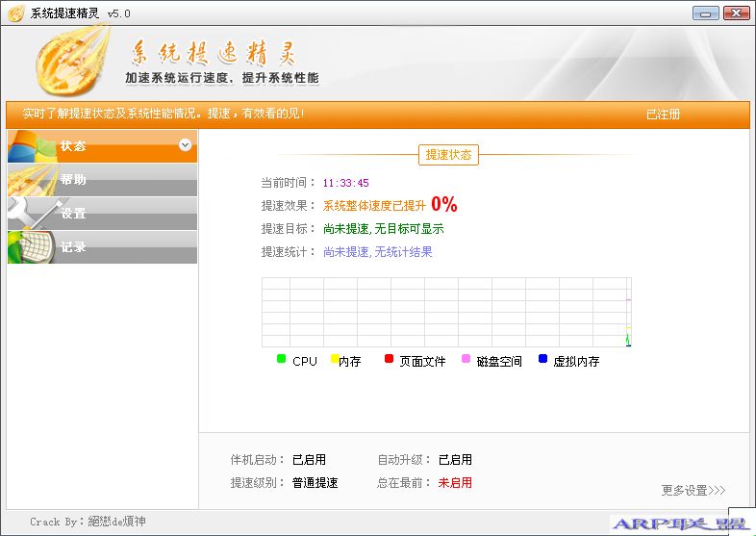The height and width of the screenshot is (536, 756).
Task: Toggle the 伴机启动 已启用 status
Action: click(309, 460)
